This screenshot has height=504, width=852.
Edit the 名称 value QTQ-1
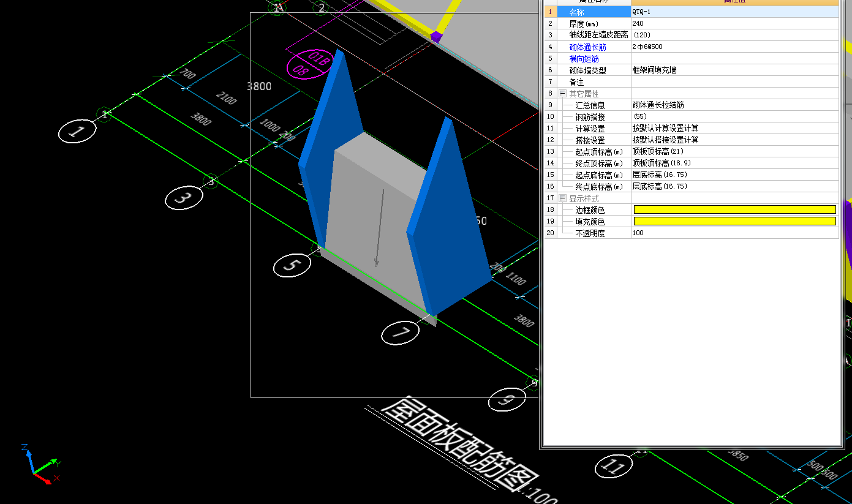pos(734,12)
